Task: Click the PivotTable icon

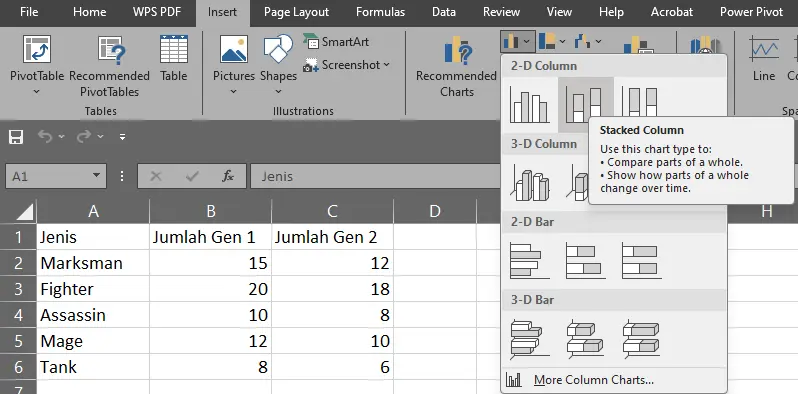Action: pos(37,50)
